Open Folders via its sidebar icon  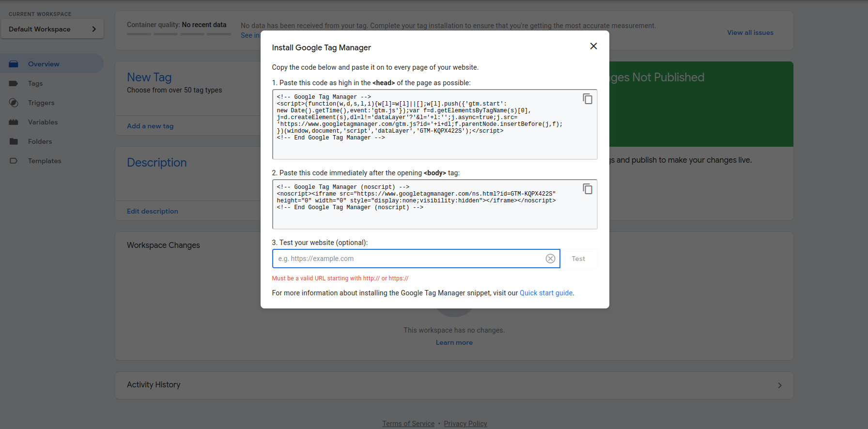click(x=14, y=141)
